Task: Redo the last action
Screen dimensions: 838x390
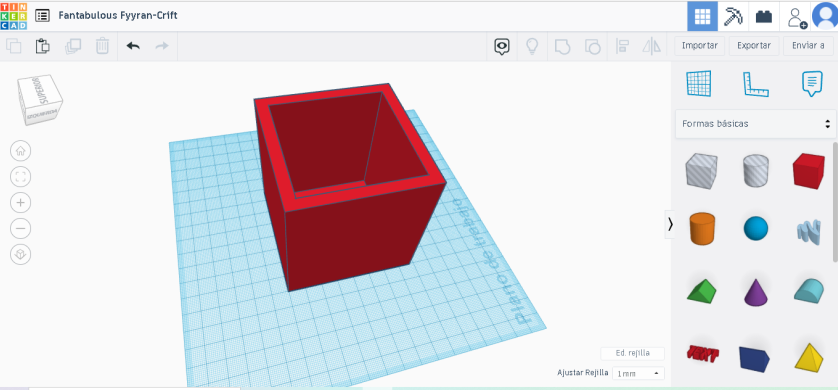Action: click(x=161, y=46)
